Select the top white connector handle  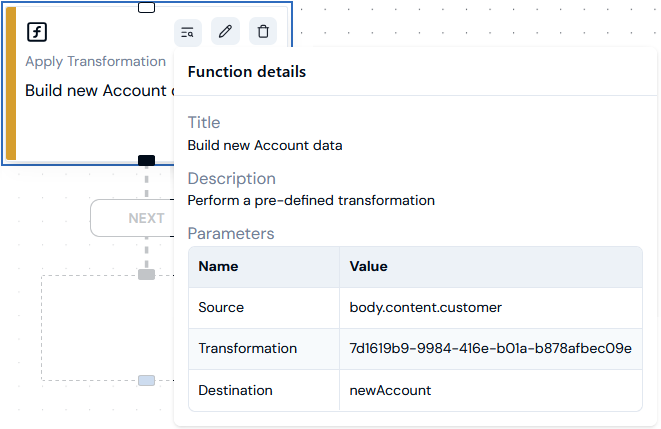(146, 7)
